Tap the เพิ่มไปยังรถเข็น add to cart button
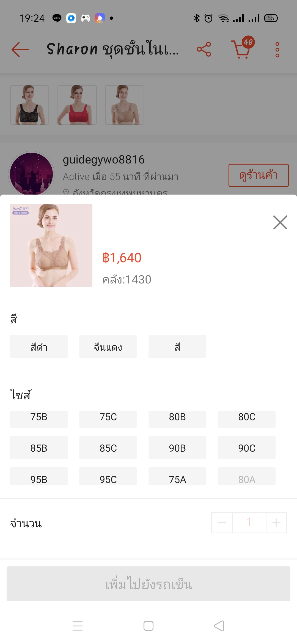The image size is (297, 644). (148, 584)
